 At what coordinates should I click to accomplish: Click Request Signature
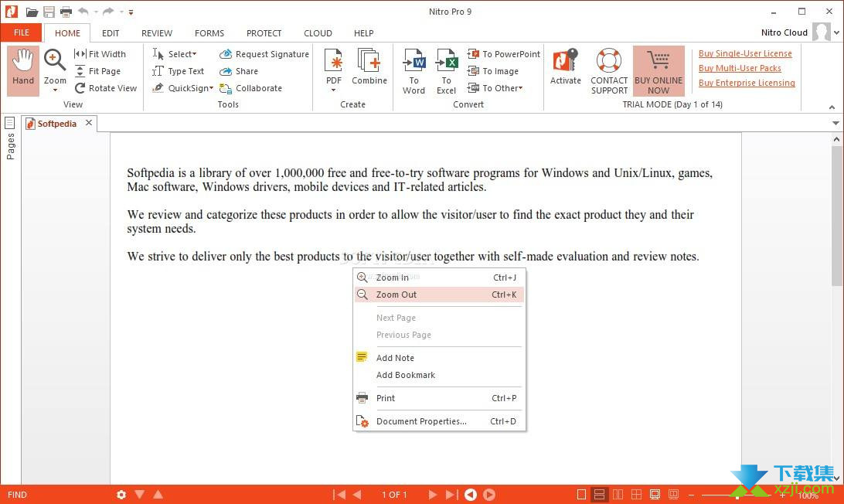pyautogui.click(x=264, y=54)
